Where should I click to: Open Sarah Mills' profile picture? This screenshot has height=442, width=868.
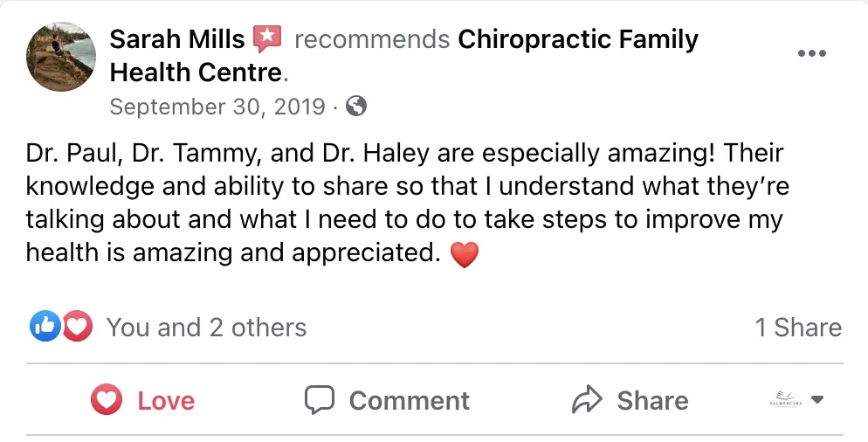tap(61, 57)
